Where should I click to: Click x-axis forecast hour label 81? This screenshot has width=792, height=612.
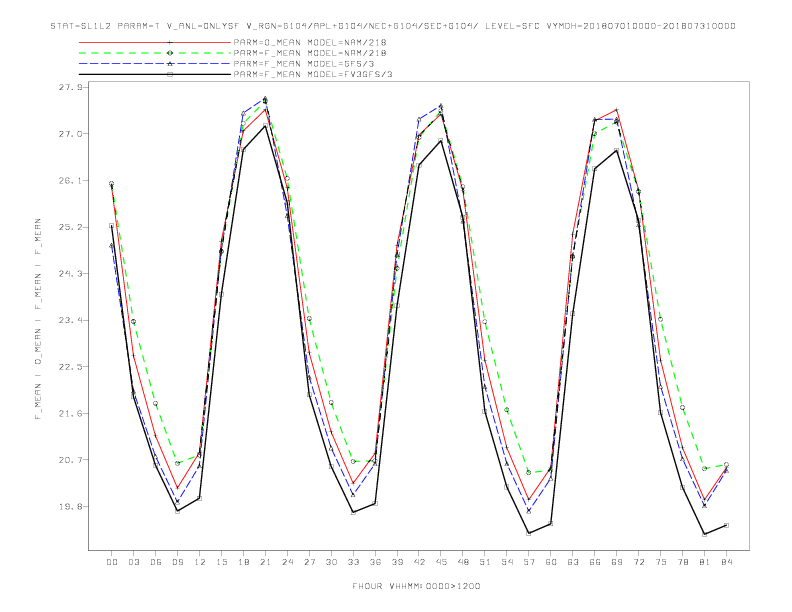[705, 562]
